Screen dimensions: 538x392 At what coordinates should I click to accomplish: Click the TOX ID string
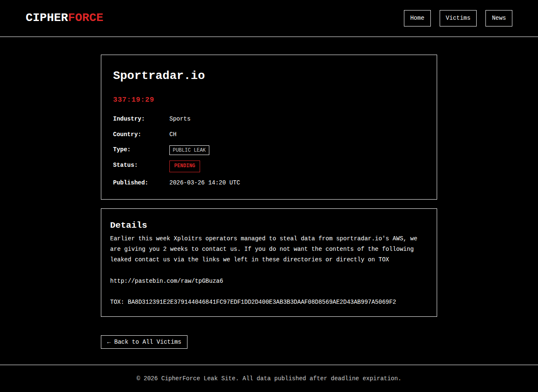pyautogui.click(x=261, y=302)
